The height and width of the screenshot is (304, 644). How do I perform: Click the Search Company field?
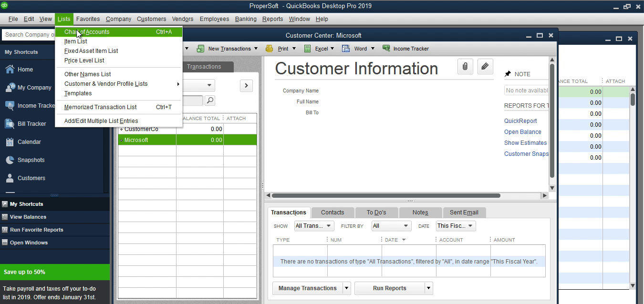tap(28, 35)
